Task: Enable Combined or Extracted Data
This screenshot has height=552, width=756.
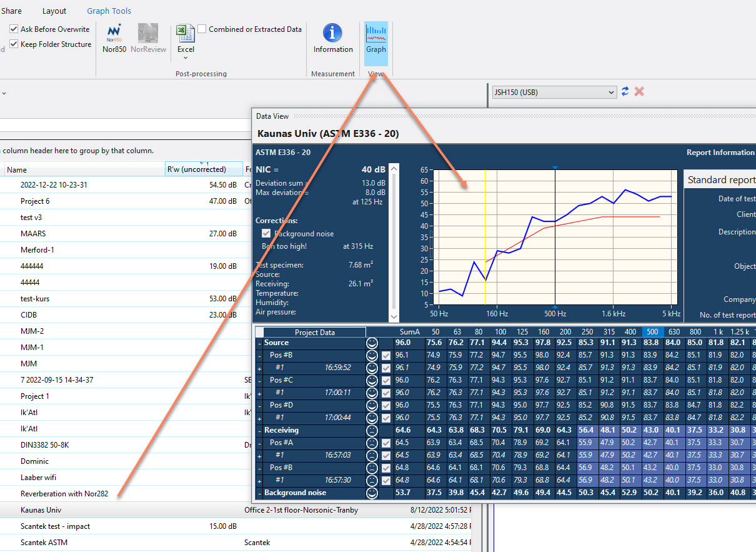Action: (x=202, y=29)
